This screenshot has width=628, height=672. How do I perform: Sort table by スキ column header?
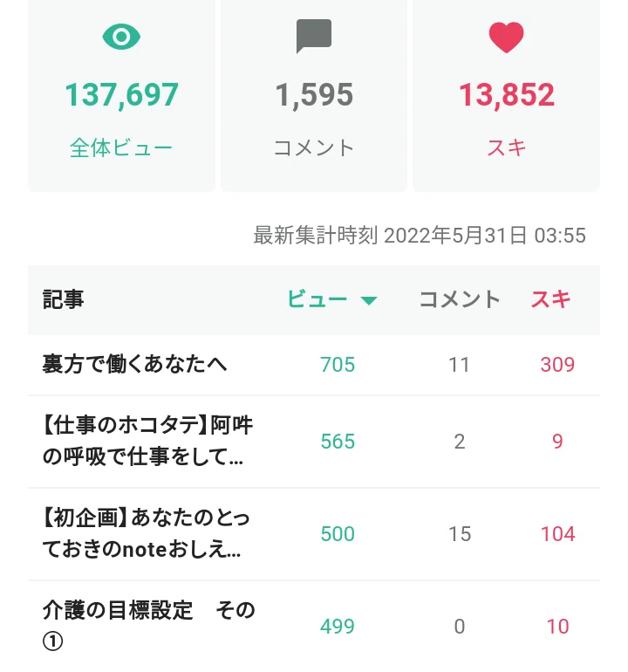pyautogui.click(x=551, y=299)
